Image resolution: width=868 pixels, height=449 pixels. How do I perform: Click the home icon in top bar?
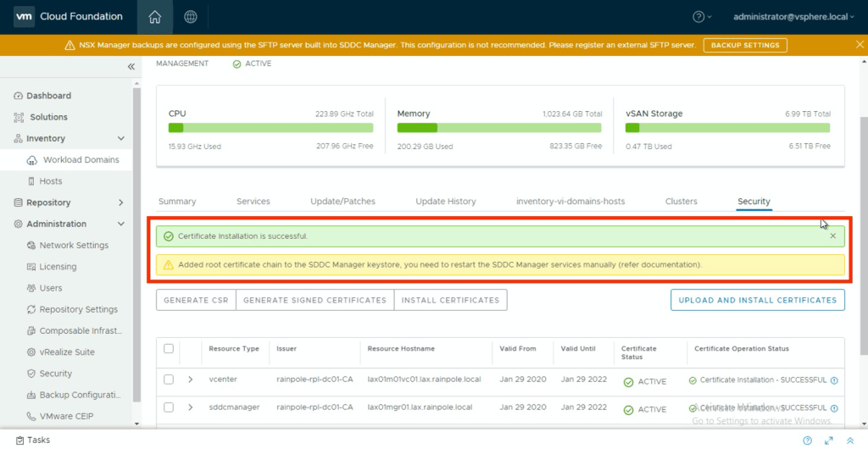pyautogui.click(x=154, y=17)
